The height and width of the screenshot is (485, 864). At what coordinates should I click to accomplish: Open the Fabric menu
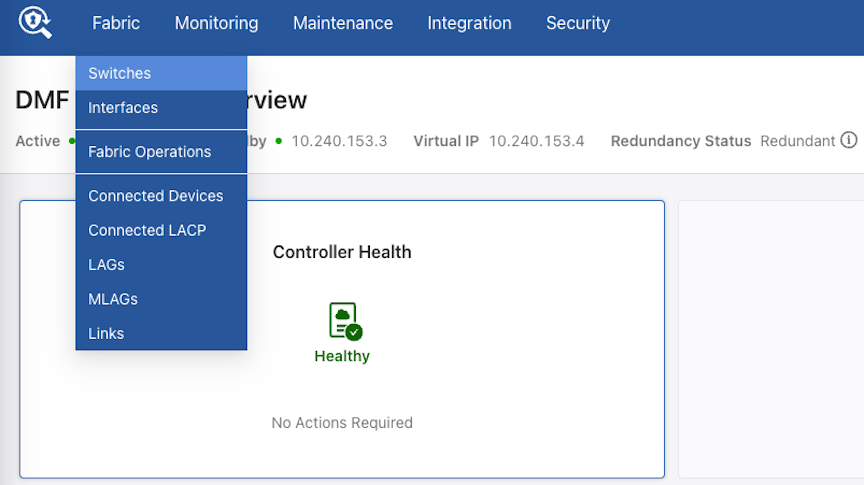(116, 23)
